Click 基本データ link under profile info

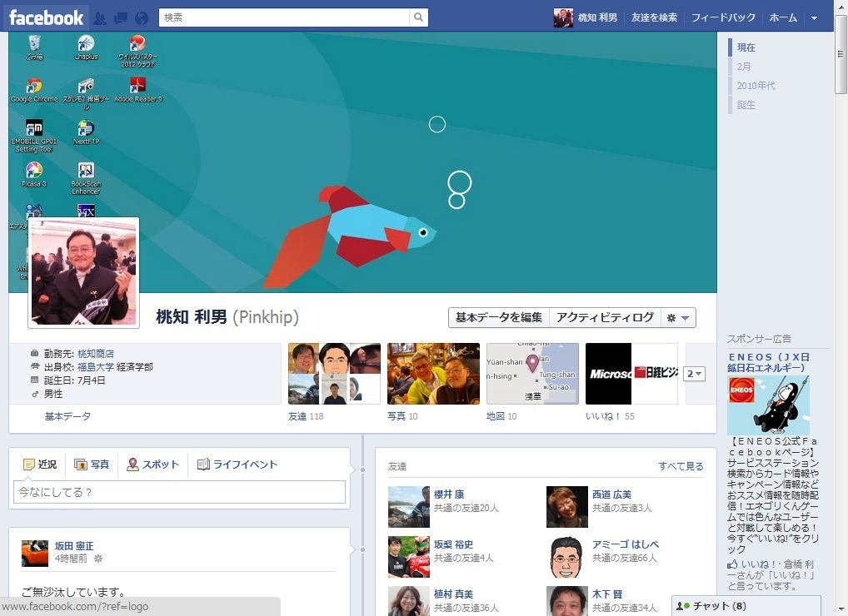pos(67,416)
